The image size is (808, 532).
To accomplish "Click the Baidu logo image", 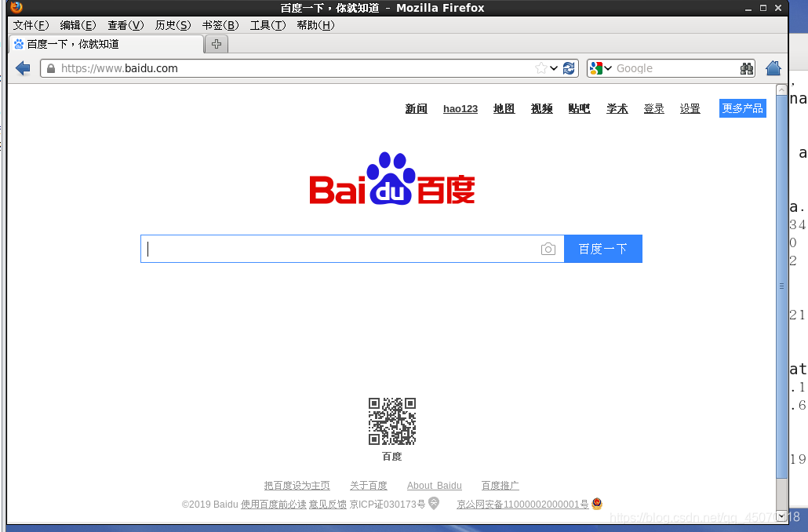I will (x=391, y=178).
